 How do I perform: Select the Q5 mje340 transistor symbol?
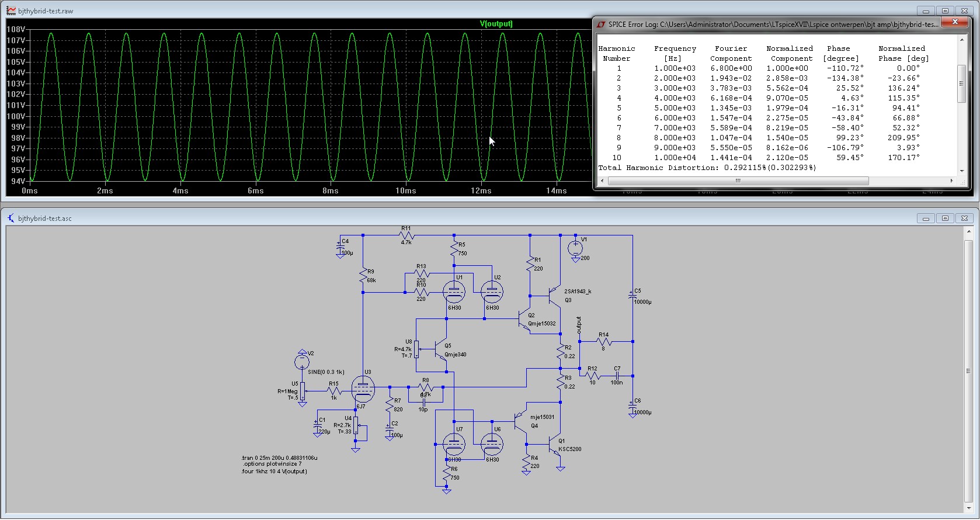pyautogui.click(x=442, y=351)
